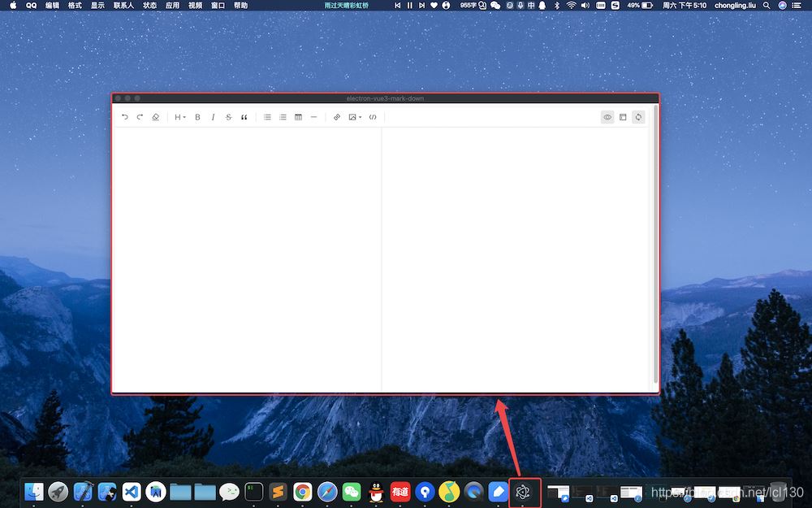Open the 编辑 menu
This screenshot has height=508, width=812.
pyautogui.click(x=52, y=5)
